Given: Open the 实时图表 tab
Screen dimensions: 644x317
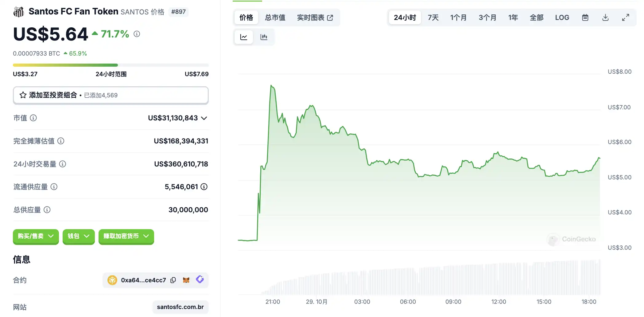Looking at the screenshot, I should (315, 18).
